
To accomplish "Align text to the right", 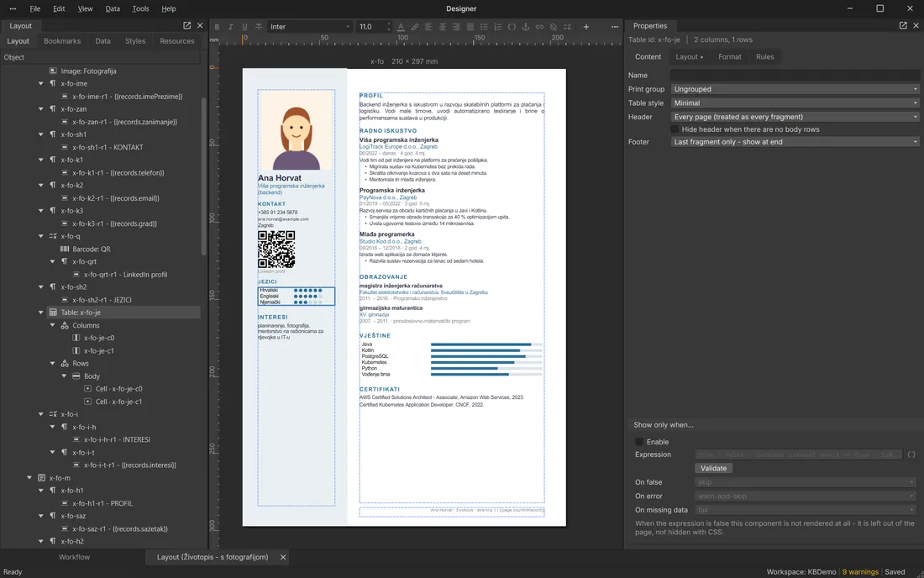I will 456,27.
